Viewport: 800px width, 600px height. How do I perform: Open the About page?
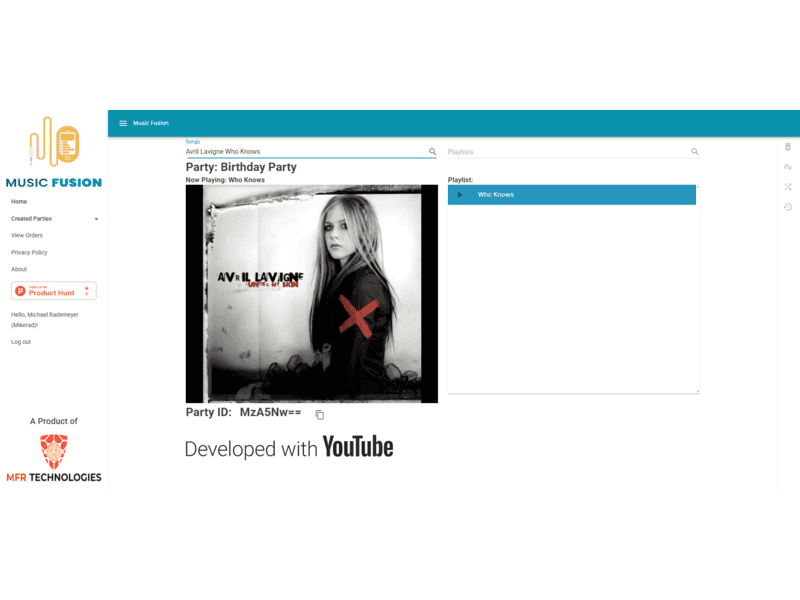[19, 269]
